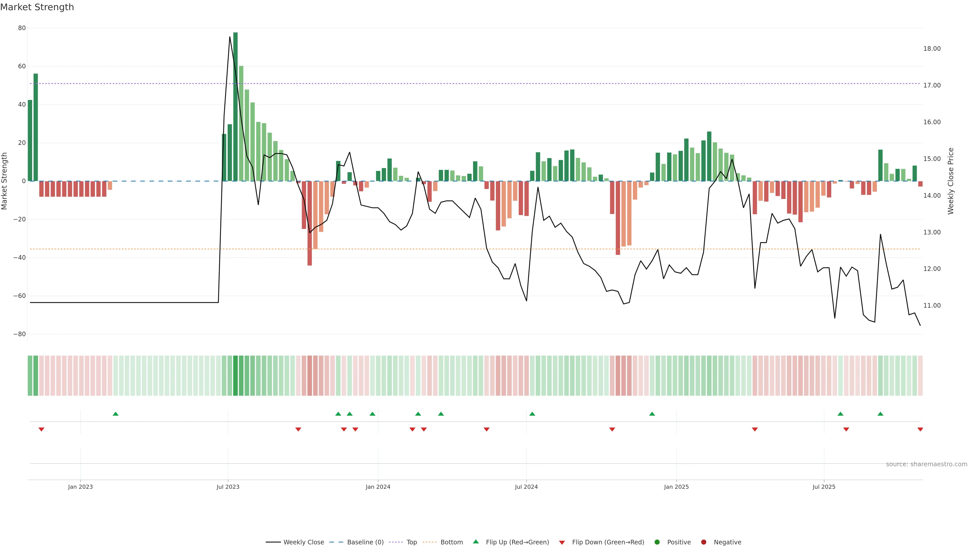
Task: Click the Market Strength chart title
Action: click(37, 7)
